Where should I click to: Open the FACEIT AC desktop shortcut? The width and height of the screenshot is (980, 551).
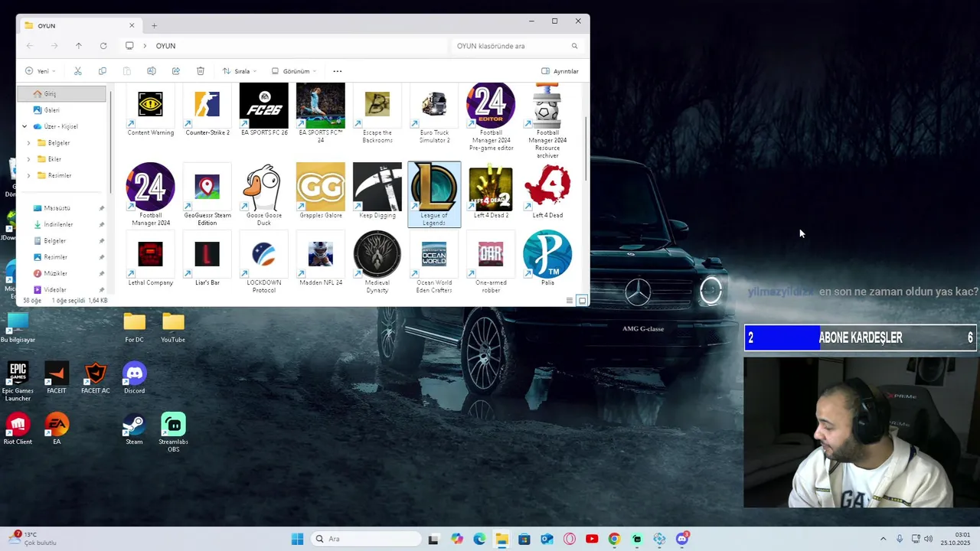point(95,378)
